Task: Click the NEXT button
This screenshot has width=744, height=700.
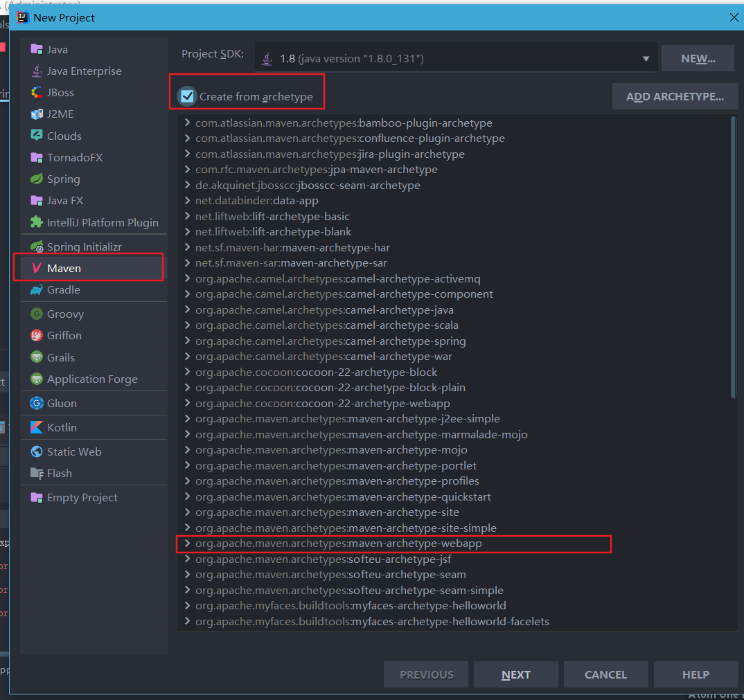Action: point(516,674)
